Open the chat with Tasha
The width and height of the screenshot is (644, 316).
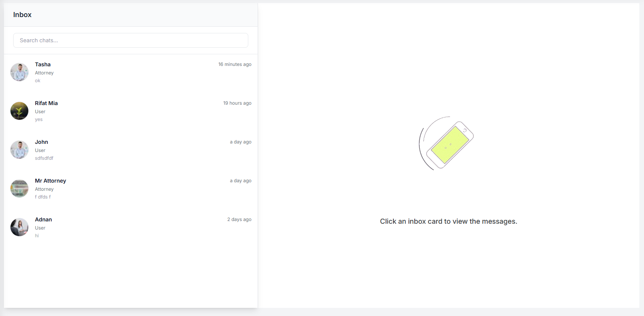(x=131, y=73)
